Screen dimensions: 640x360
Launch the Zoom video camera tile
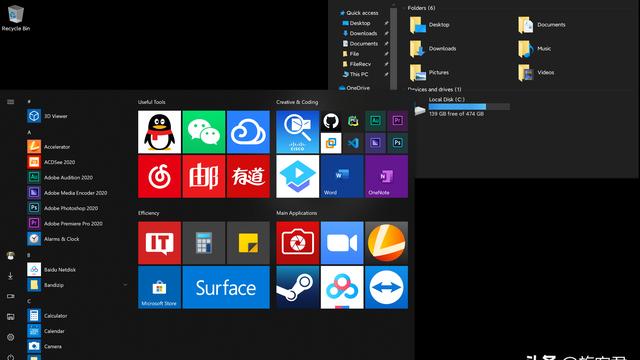(x=342, y=243)
